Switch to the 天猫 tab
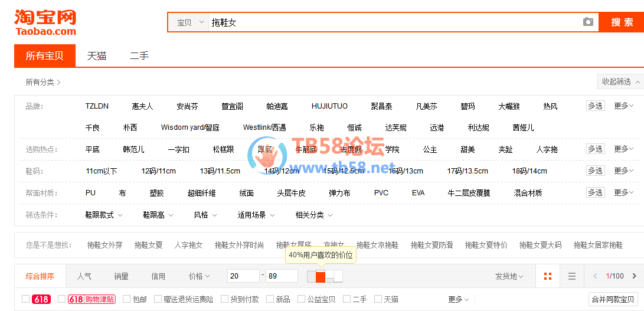The image size is (644, 311). click(x=97, y=56)
